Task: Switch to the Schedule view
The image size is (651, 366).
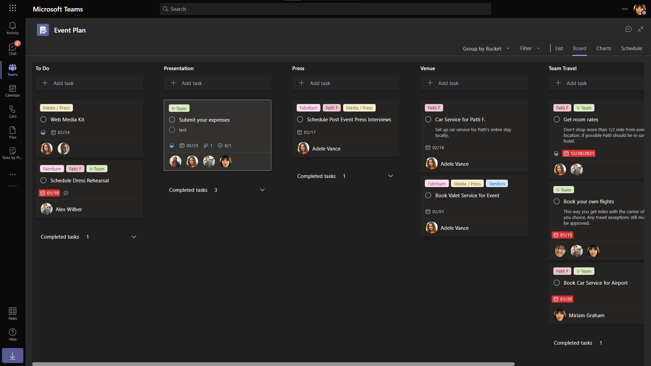Action: coord(631,49)
